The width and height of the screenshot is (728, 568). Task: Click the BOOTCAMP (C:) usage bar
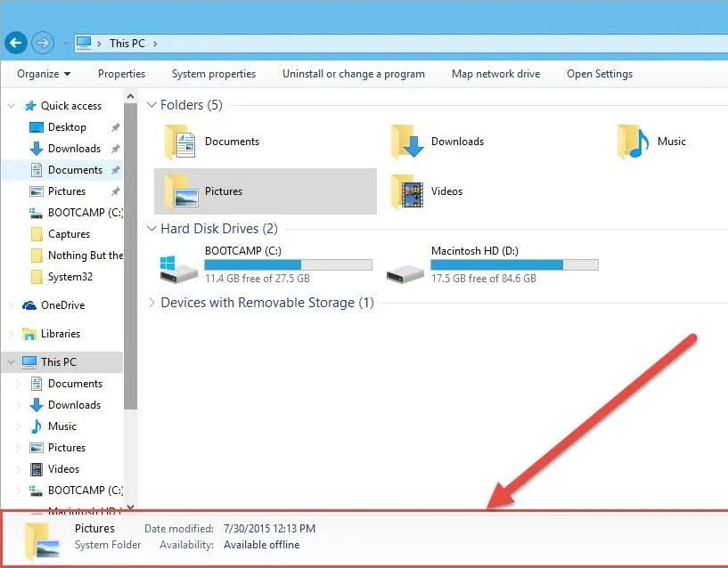tap(289, 264)
